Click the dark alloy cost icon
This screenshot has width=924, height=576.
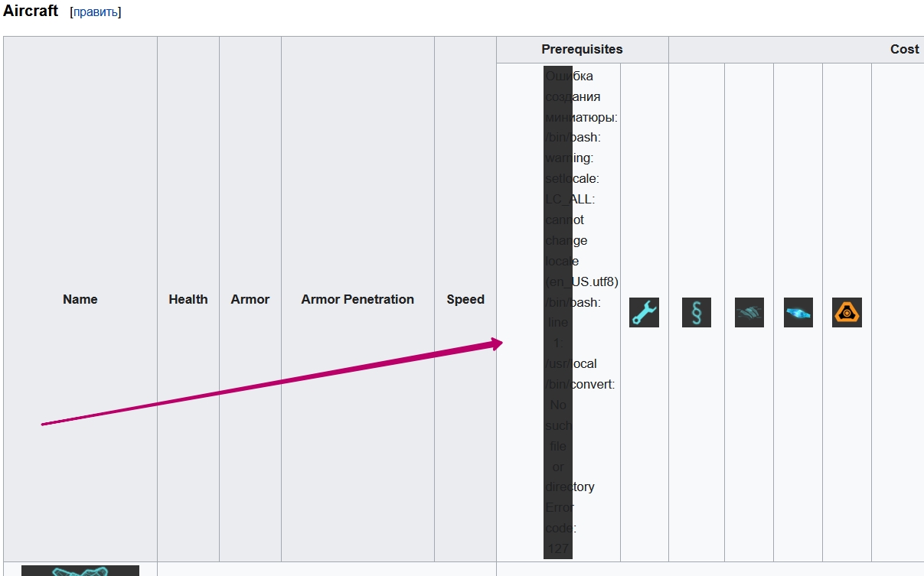pyautogui.click(x=749, y=313)
